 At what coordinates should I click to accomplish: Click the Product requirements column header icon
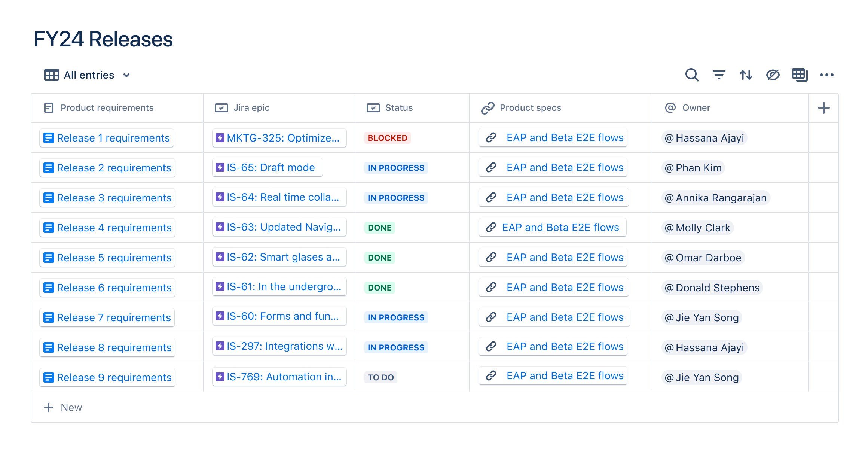pos(49,107)
